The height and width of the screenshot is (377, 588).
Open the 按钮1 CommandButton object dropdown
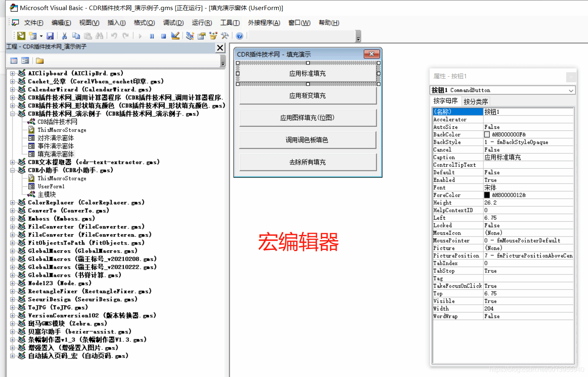pos(571,90)
